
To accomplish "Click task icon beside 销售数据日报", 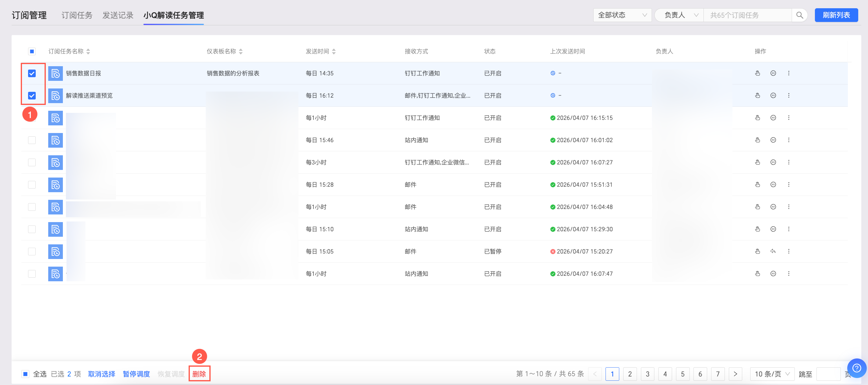I will point(55,73).
